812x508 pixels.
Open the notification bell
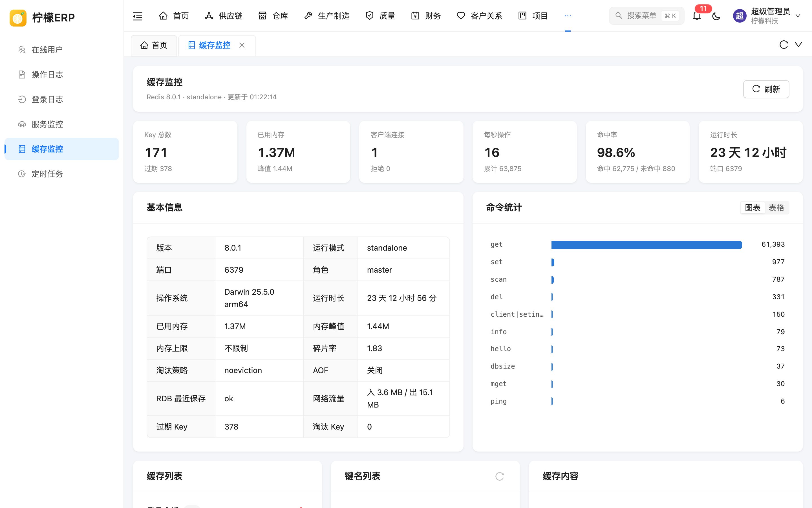pos(697,16)
